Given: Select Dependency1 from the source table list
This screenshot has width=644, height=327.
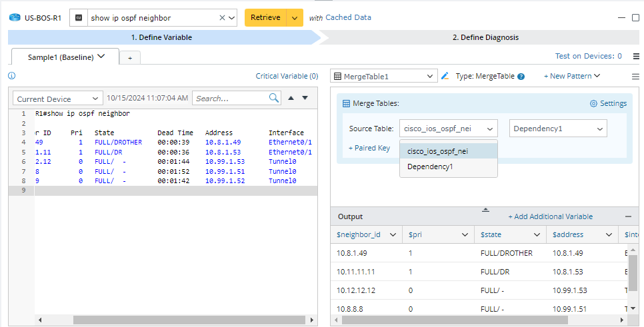Looking at the screenshot, I should pos(430,166).
